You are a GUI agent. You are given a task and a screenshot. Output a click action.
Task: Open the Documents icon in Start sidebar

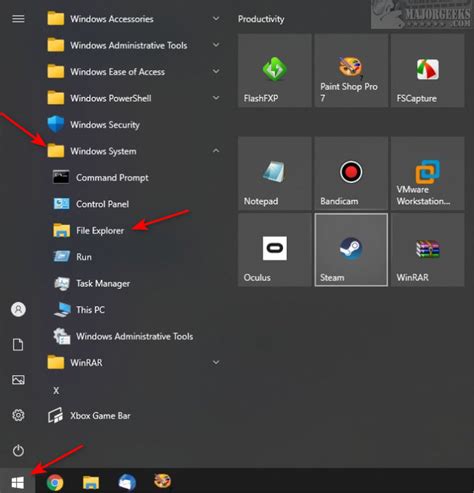[x=18, y=345]
